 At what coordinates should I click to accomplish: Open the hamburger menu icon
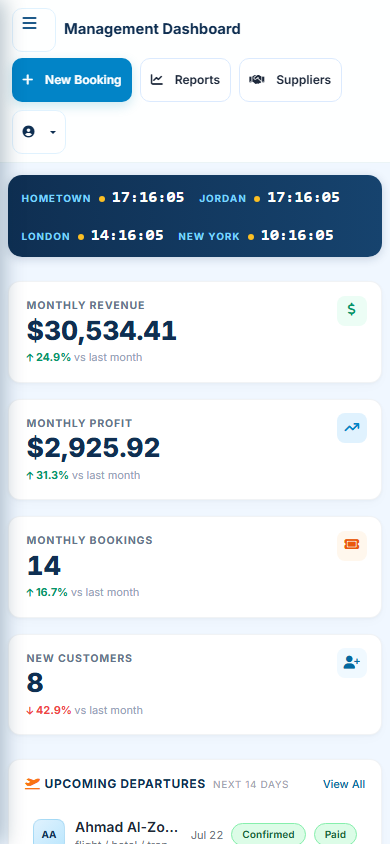coord(30,23)
